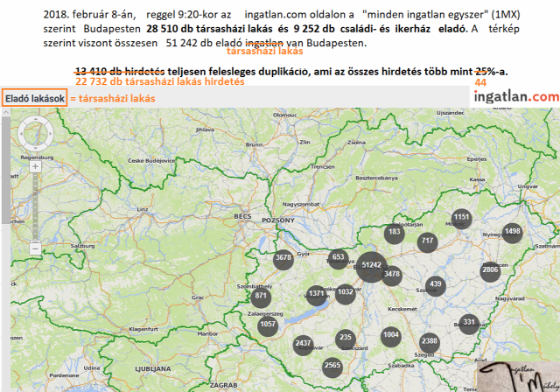Click the Regensburg city label
The height and width of the screenshot is (392, 560).
[x=37, y=157]
